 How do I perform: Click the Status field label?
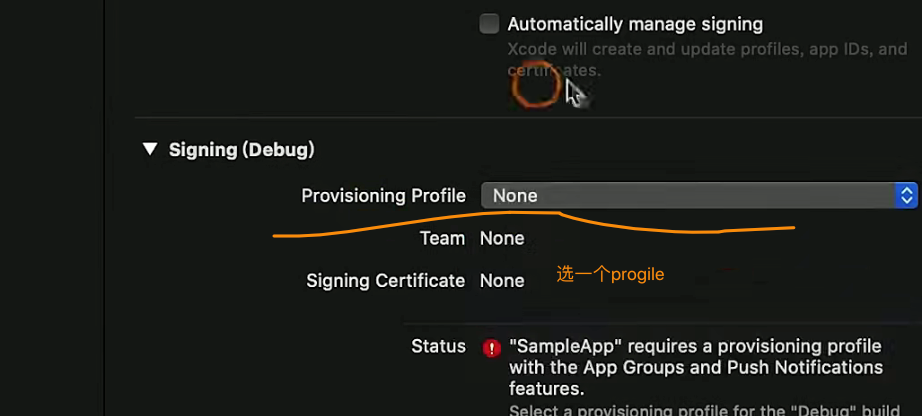(438, 346)
